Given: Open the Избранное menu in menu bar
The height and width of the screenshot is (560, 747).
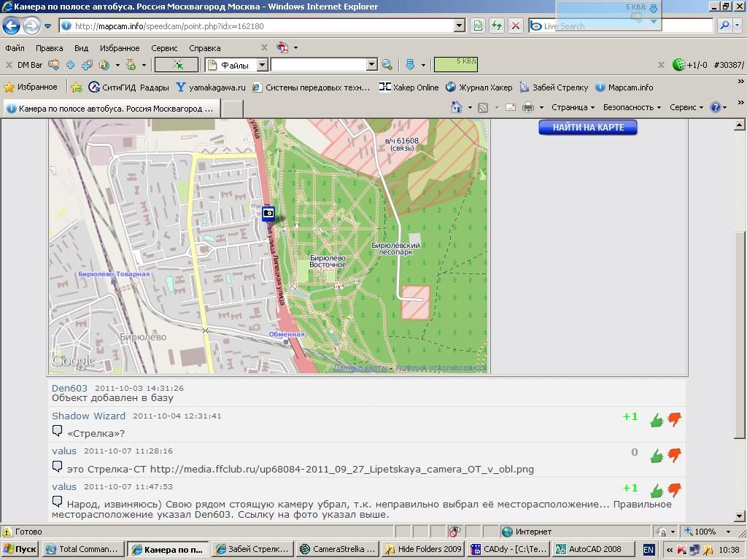Looking at the screenshot, I should coord(120,48).
